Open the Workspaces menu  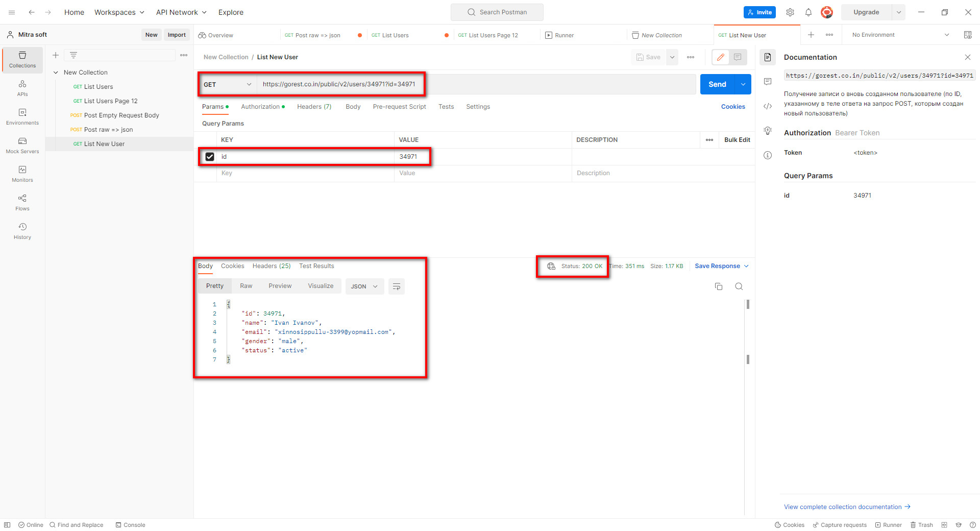click(119, 12)
